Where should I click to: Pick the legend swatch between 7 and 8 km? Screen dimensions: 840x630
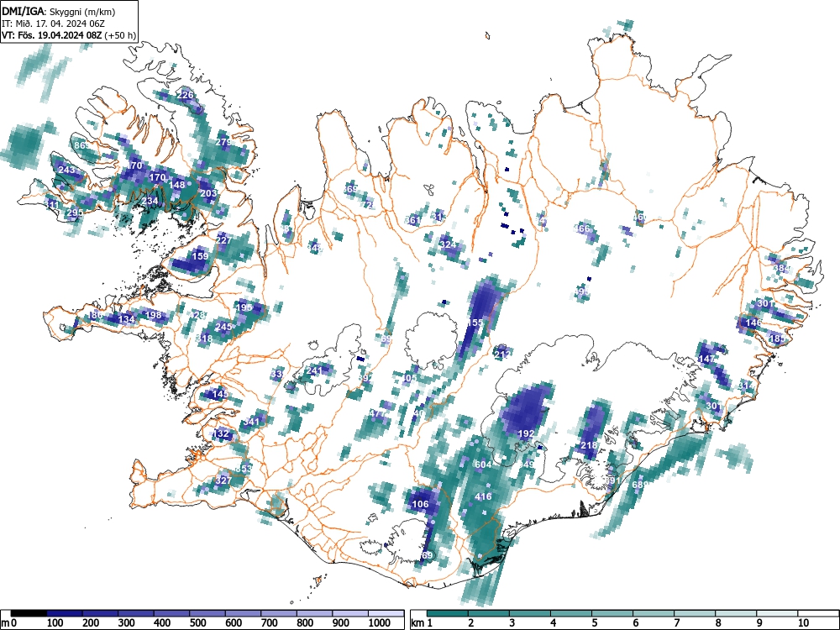(x=695, y=613)
